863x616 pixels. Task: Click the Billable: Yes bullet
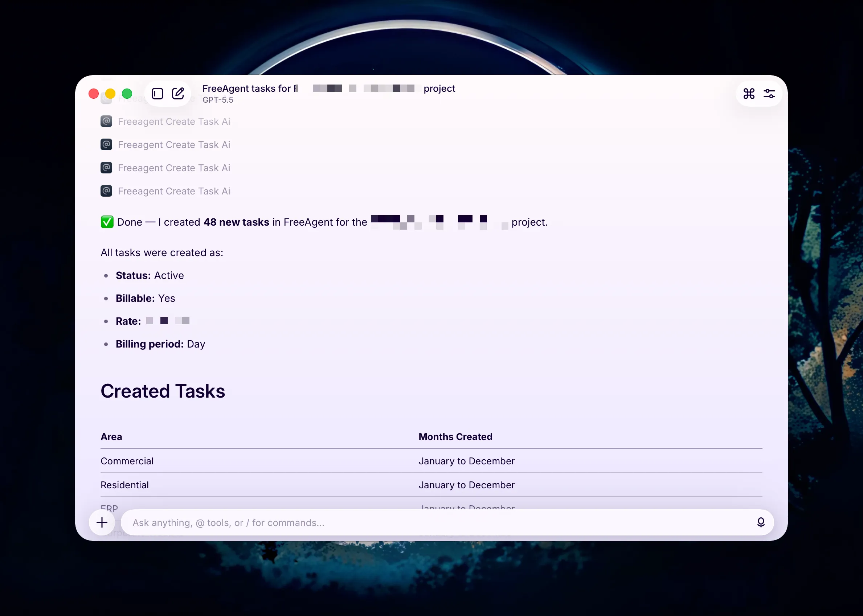click(145, 298)
